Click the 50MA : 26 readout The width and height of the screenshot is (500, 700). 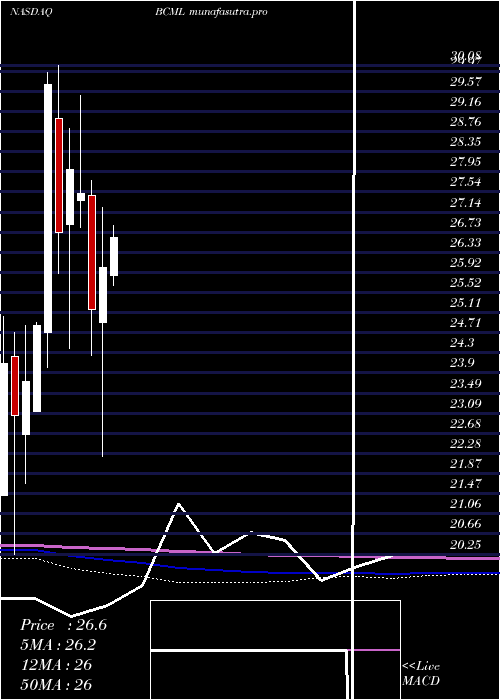57,684
